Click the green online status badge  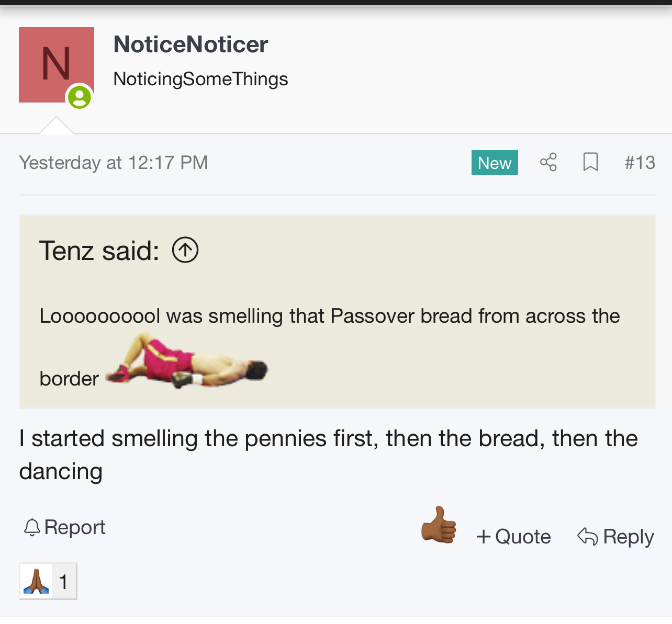(x=80, y=97)
